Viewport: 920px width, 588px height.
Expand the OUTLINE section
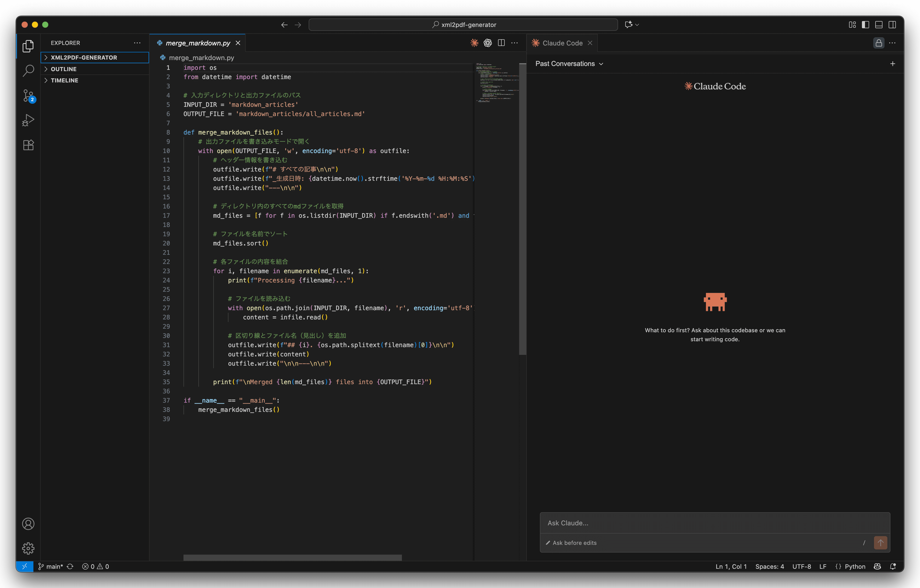pyautogui.click(x=63, y=69)
